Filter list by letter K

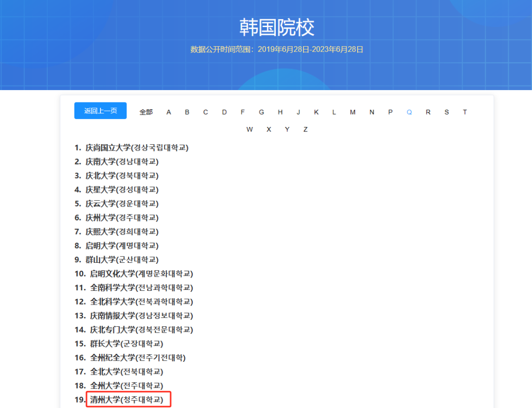pyautogui.click(x=316, y=112)
